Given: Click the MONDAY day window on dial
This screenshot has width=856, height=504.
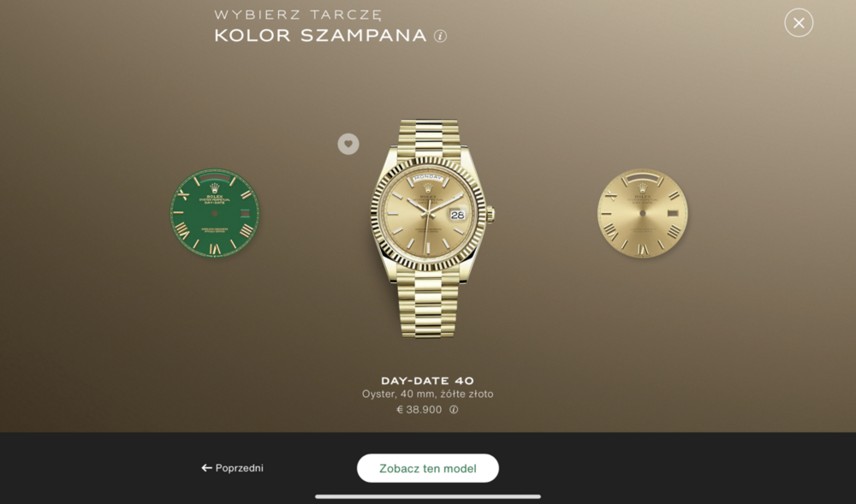Looking at the screenshot, I should tap(428, 178).
